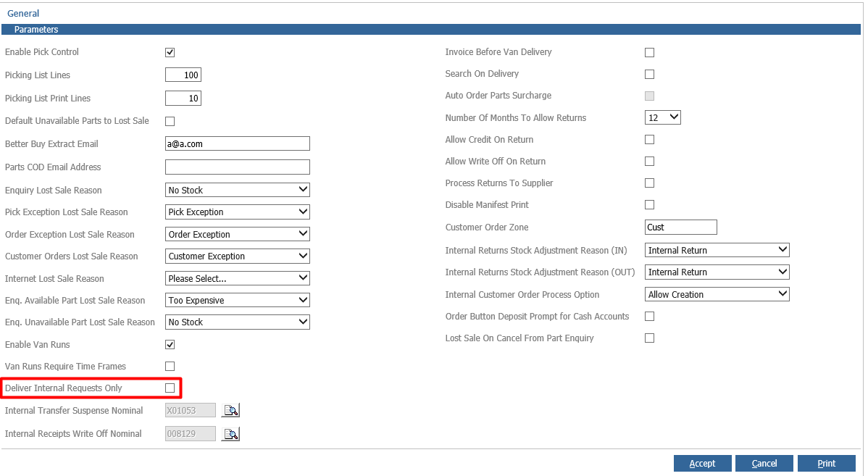Expand Pick Exception Lost Sale Reason dropdown
868x476 pixels.
[238, 212]
